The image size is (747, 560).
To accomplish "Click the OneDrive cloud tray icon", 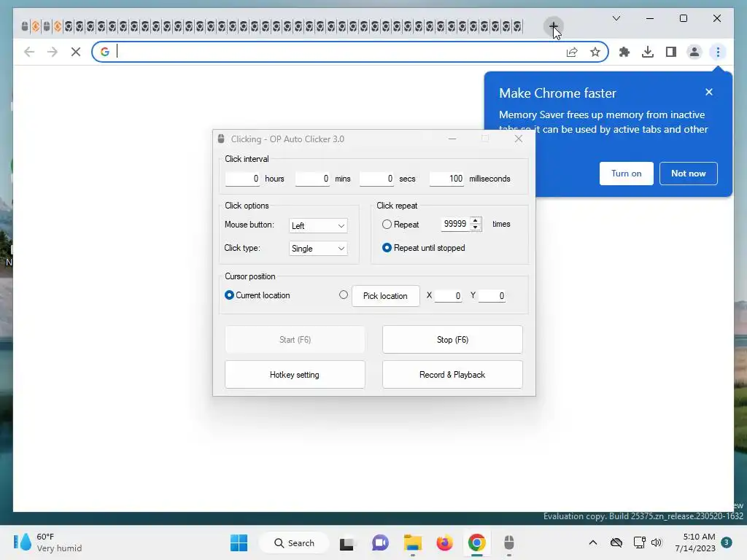I will (x=616, y=542).
